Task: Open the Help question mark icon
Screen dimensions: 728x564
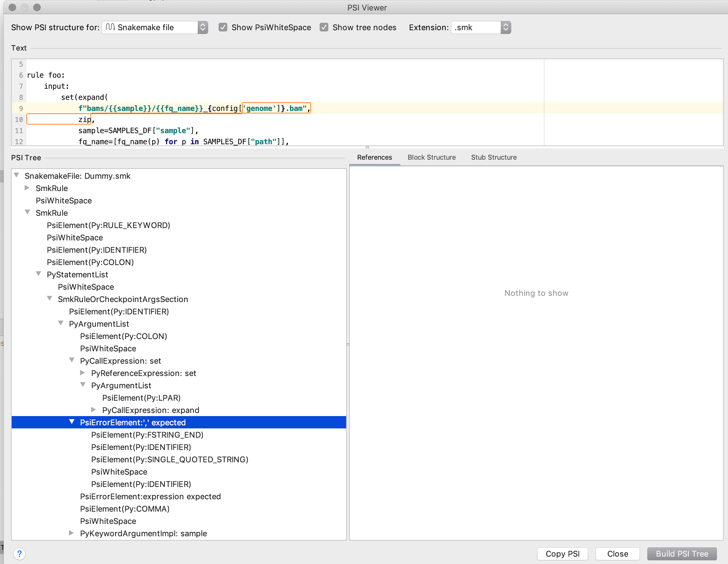Action: tap(20, 554)
